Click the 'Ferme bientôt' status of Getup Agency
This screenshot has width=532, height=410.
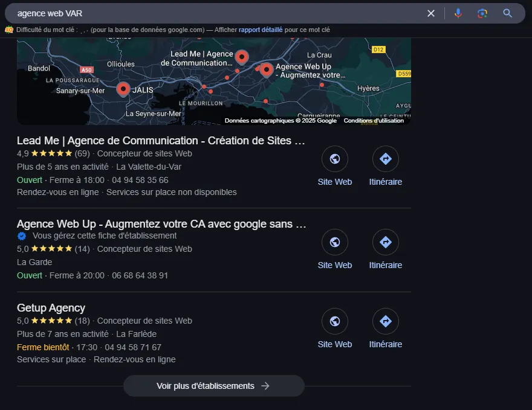[x=43, y=347]
